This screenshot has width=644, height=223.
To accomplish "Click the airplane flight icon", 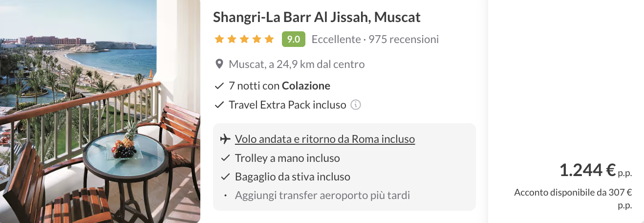I will point(225,139).
